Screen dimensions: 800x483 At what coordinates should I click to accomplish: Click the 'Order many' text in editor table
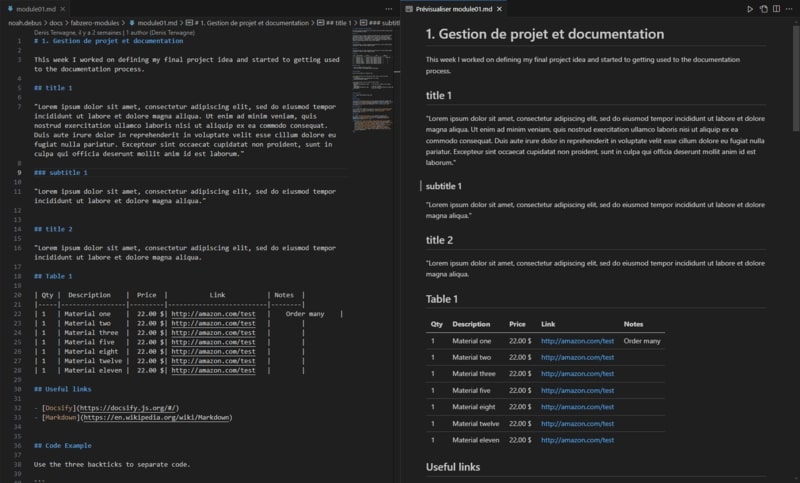click(x=305, y=314)
